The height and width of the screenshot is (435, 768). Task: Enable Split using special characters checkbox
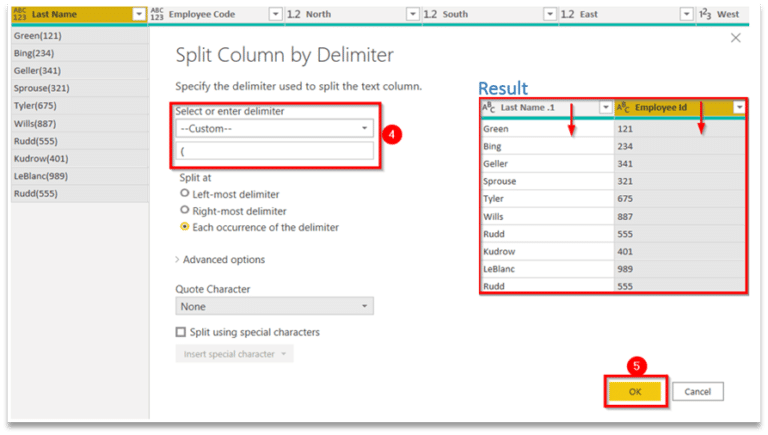[181, 332]
